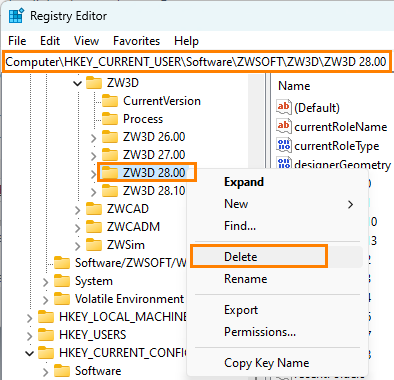Choose Expand in the context menu
Image resolution: width=394 pixels, height=380 pixels.
278,182
